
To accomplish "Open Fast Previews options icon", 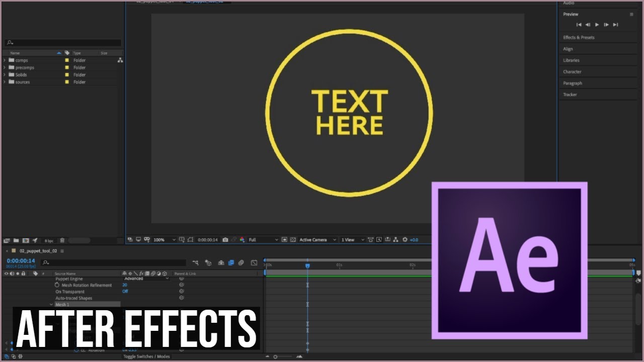I will point(379,240).
